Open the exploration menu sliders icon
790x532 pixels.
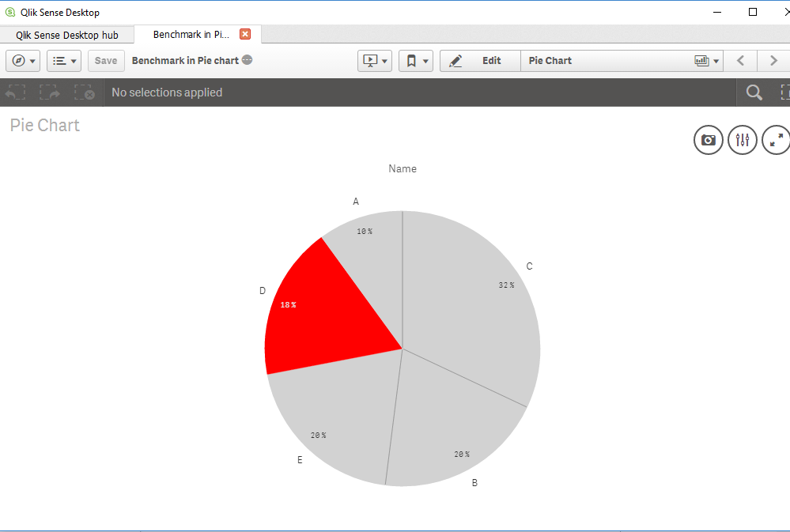(x=742, y=139)
